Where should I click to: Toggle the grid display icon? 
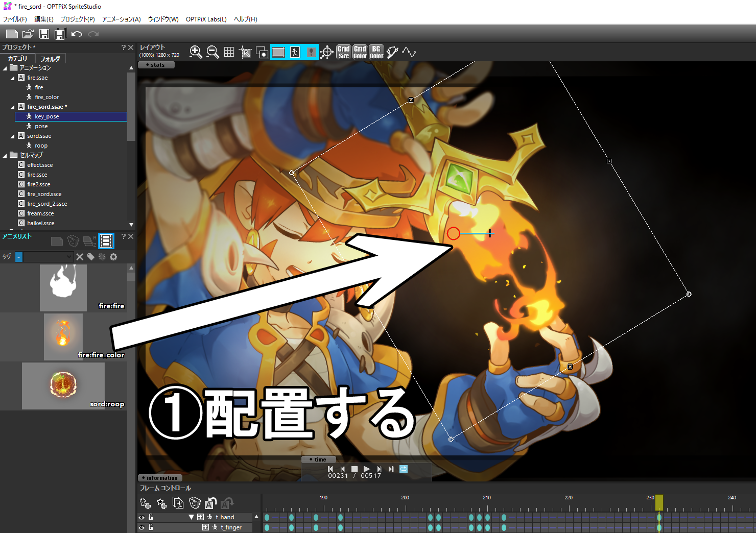coord(229,52)
